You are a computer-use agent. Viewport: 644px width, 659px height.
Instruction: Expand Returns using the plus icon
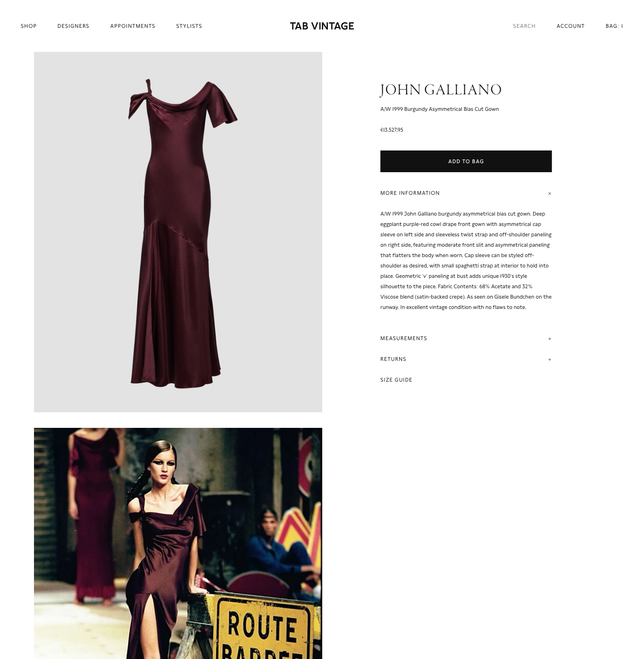click(x=550, y=359)
